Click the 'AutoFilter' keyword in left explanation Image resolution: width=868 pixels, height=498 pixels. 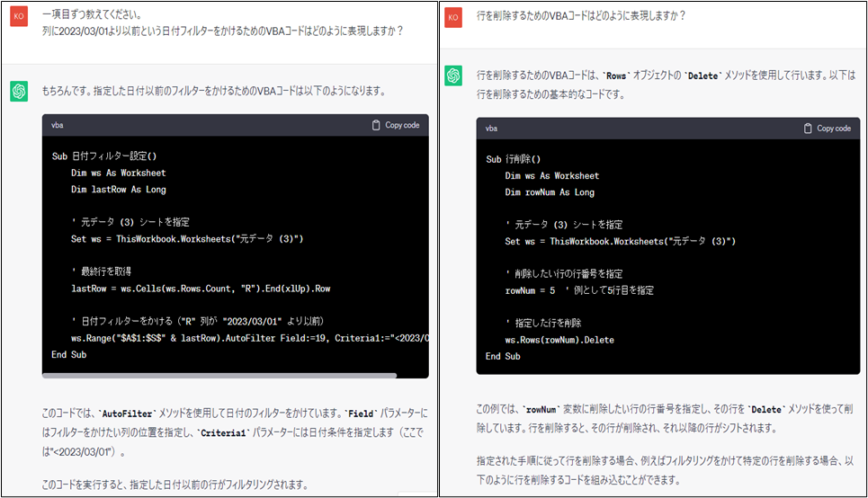click(x=127, y=414)
